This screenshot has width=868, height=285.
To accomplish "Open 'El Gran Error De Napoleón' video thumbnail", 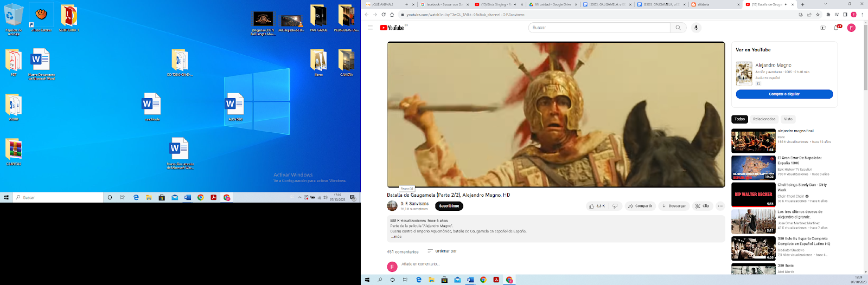I will (x=754, y=168).
